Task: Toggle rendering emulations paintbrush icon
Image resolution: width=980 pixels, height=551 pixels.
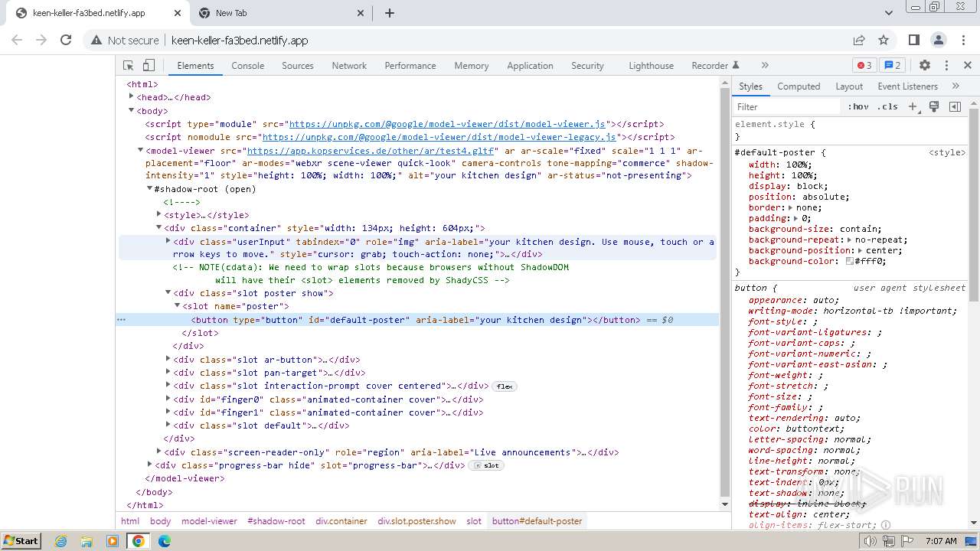Action: (x=934, y=107)
